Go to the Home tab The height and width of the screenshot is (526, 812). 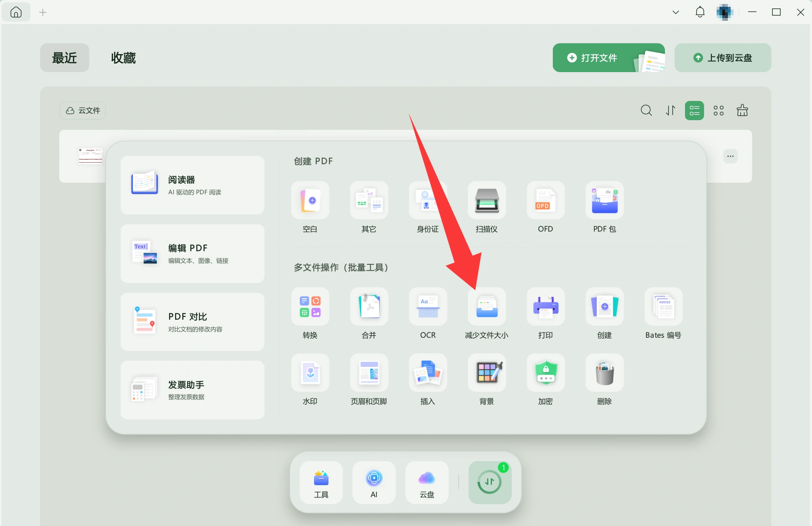(16, 12)
